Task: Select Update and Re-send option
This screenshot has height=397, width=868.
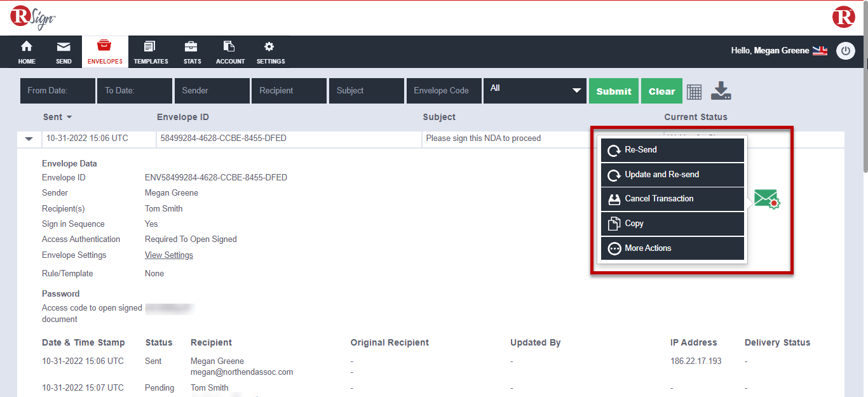Action: (x=672, y=175)
